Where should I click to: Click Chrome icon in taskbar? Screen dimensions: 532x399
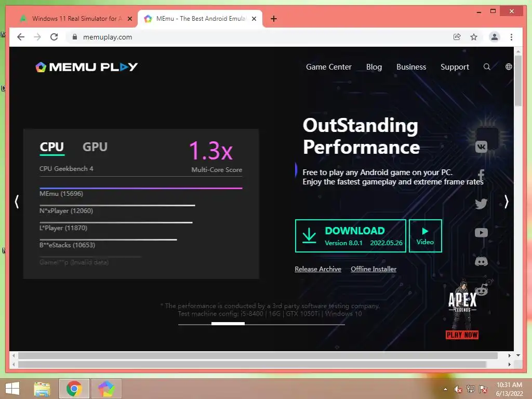pos(74,389)
